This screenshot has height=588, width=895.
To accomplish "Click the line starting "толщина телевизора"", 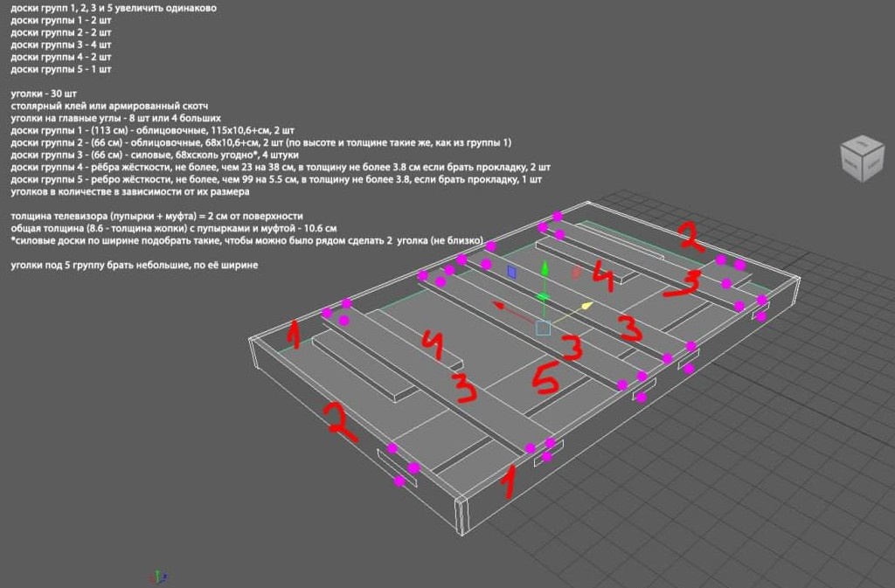I will point(156,216).
